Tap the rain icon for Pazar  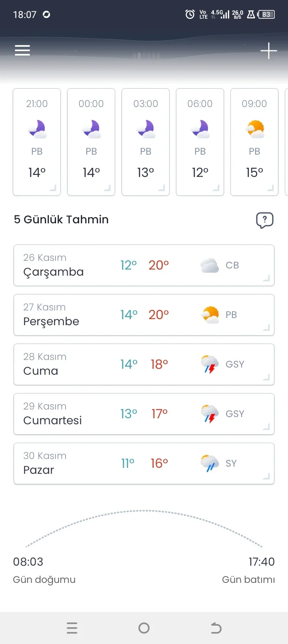pos(210,463)
